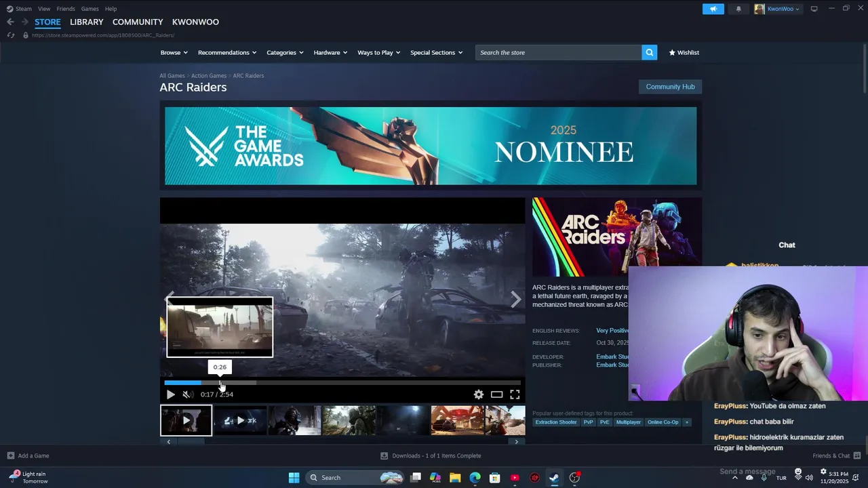Open OBS Studio from taskbar

click(x=574, y=478)
